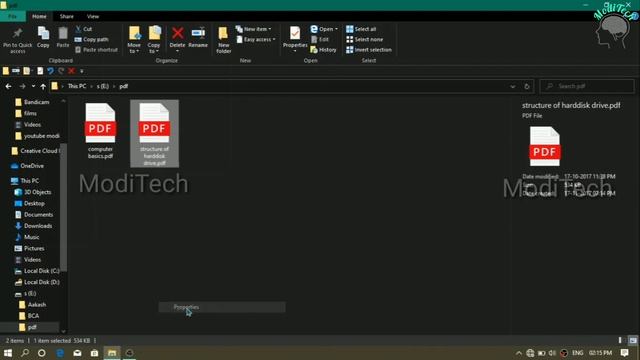Open the Move to dropdown

[x=134, y=40]
